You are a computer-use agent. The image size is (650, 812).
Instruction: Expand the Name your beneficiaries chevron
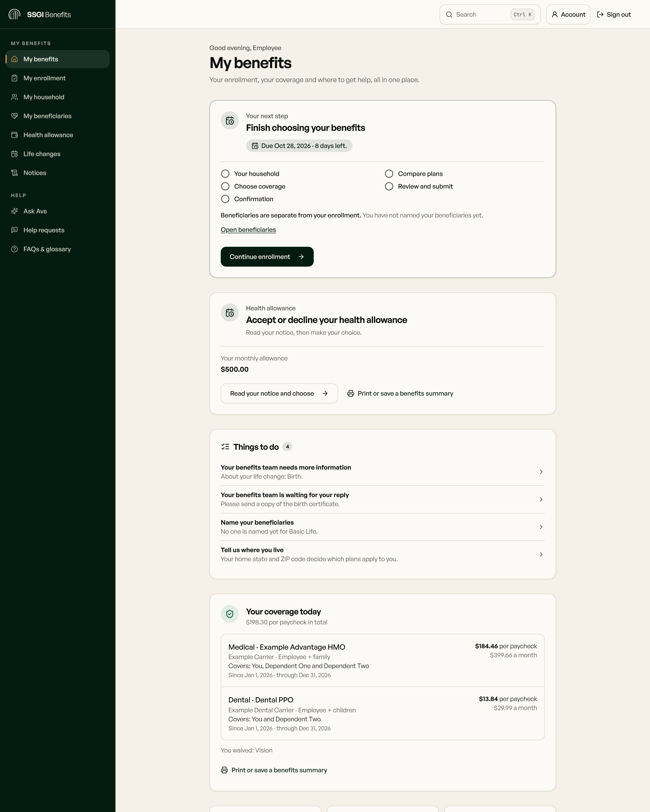click(x=541, y=527)
